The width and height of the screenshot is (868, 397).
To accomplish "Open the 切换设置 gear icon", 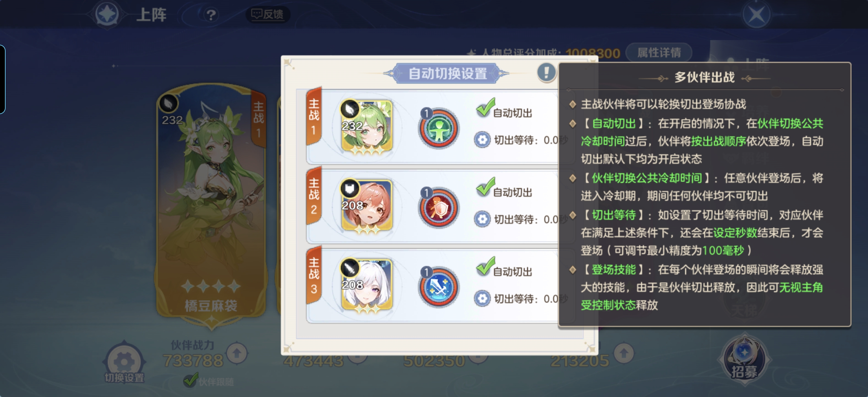I will pyautogui.click(x=124, y=362).
